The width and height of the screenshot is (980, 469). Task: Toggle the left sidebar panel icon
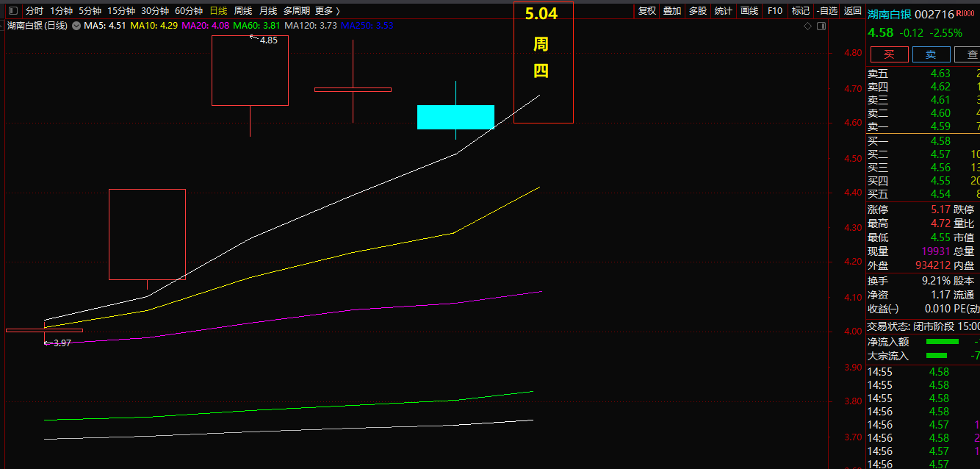coord(12,11)
